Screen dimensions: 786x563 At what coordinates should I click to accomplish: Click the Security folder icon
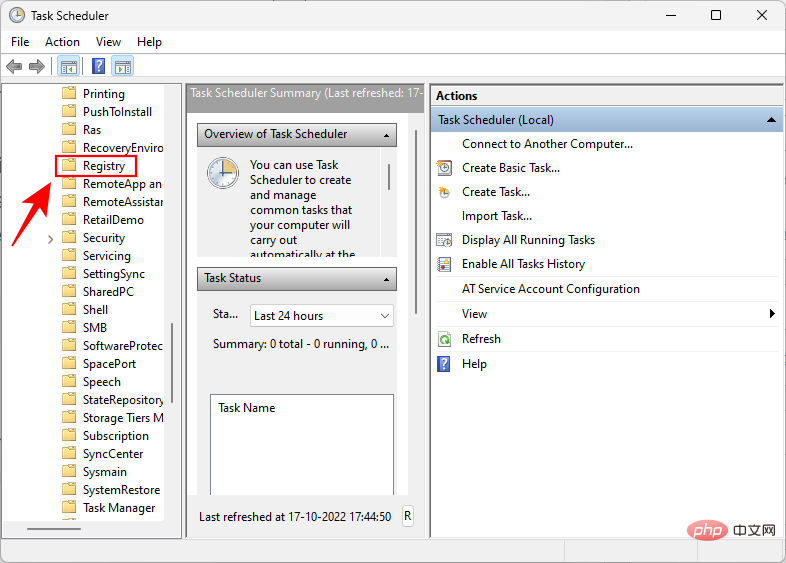(x=69, y=237)
